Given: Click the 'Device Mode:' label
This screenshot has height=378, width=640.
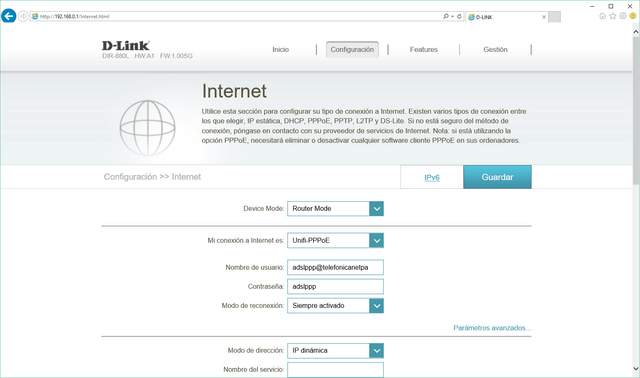Looking at the screenshot, I should point(263,209).
